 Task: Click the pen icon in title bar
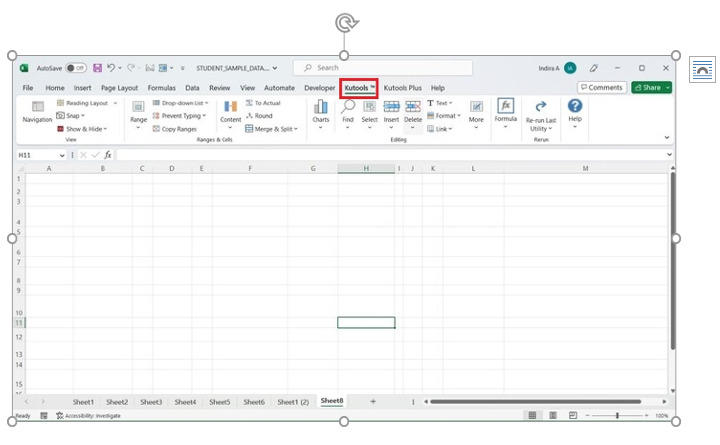click(x=594, y=68)
